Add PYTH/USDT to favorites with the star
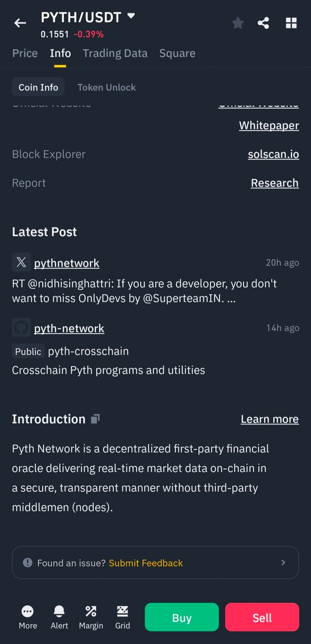 [238, 23]
